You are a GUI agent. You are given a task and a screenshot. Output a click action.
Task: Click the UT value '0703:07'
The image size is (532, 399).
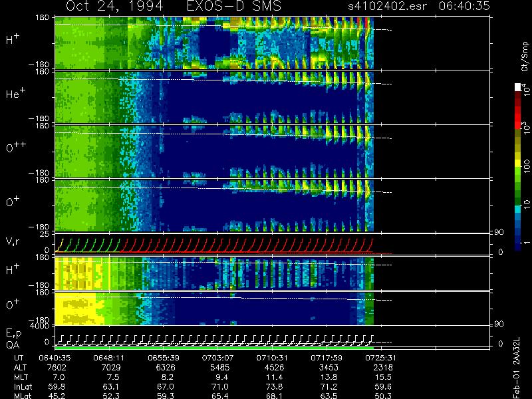217,358
